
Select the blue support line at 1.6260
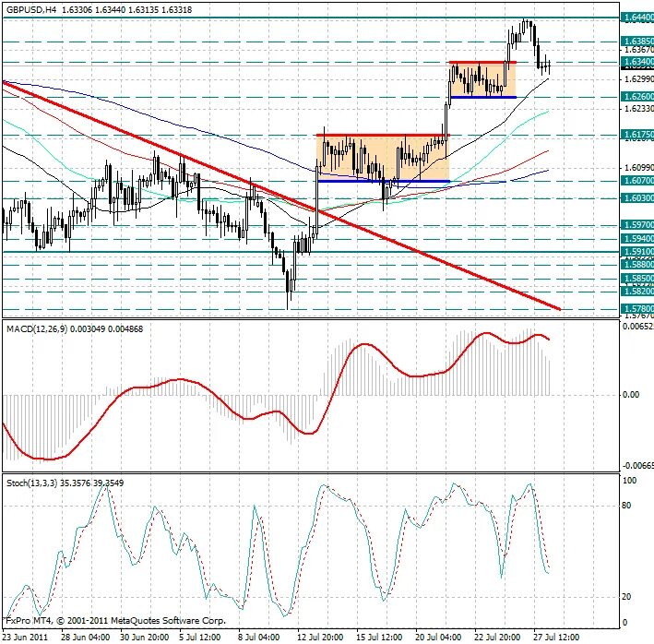pyautogui.click(x=483, y=97)
